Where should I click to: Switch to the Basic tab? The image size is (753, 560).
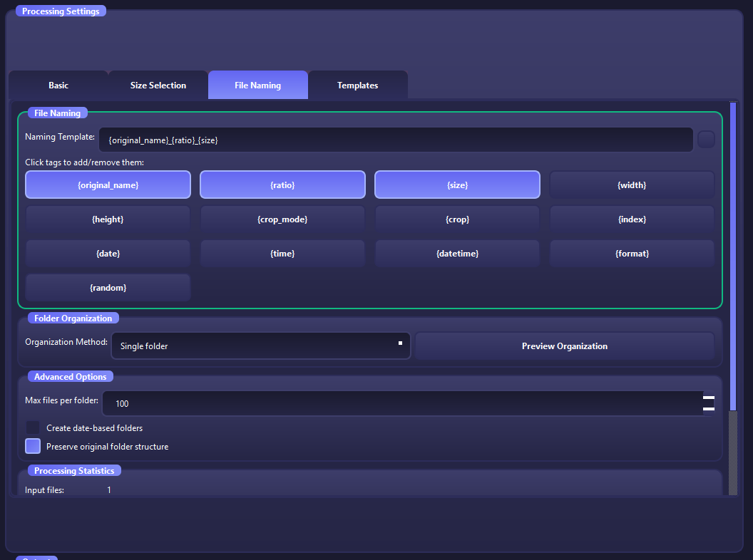click(x=58, y=85)
